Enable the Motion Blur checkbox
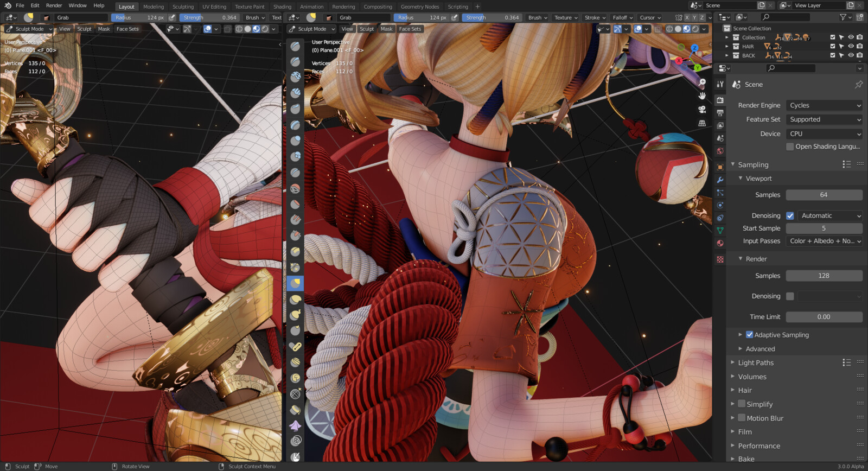Screen dimensions: 868x471 tap(742, 418)
